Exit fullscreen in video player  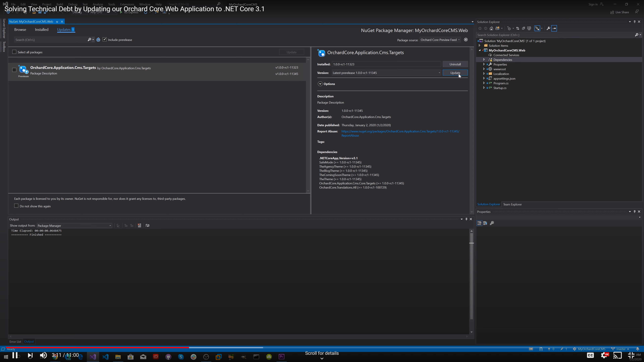pos(631,355)
